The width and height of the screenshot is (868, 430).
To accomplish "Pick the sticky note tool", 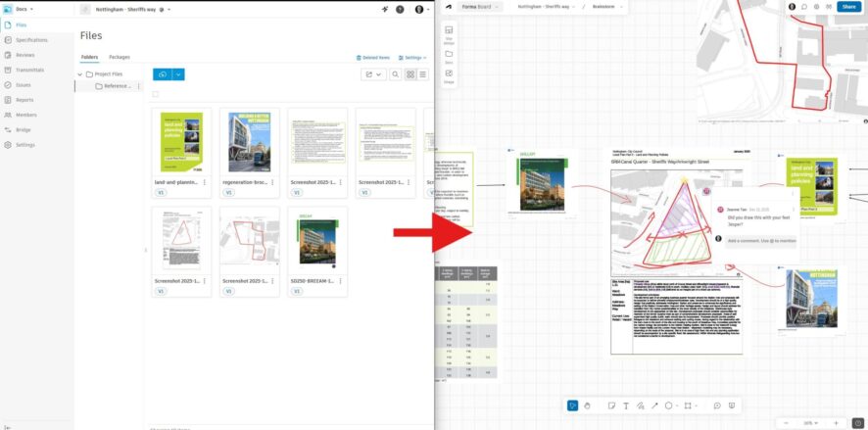I will 610,406.
